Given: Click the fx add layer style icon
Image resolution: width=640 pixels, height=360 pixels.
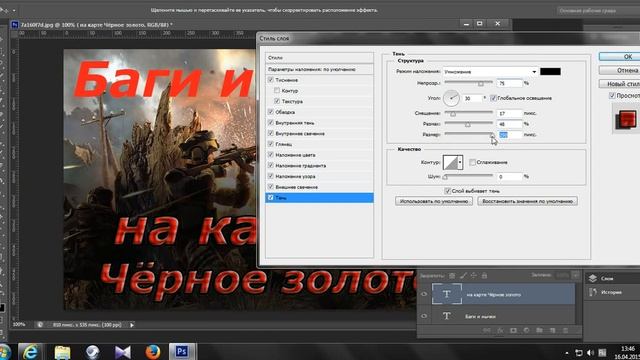Looking at the screenshot, I should (500, 330).
